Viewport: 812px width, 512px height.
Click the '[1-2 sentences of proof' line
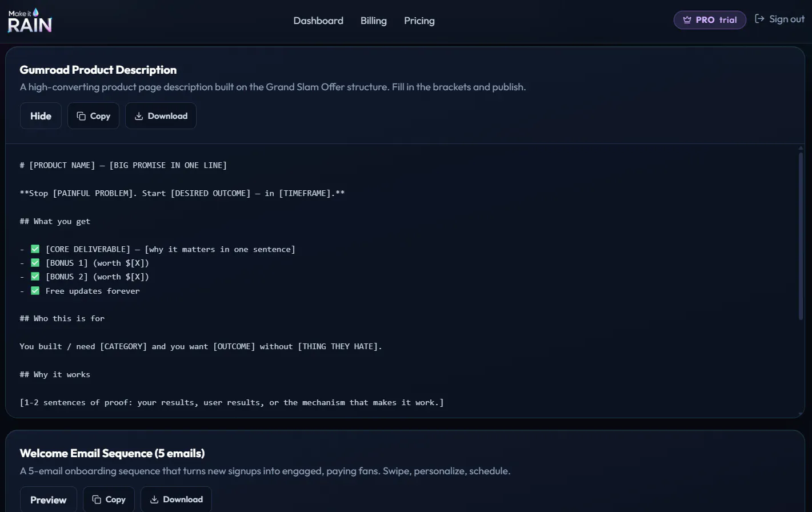[x=232, y=402]
